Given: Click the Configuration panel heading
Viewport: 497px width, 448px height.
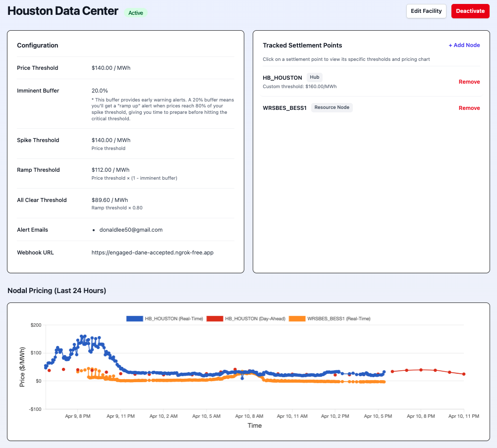Looking at the screenshot, I should (37, 45).
